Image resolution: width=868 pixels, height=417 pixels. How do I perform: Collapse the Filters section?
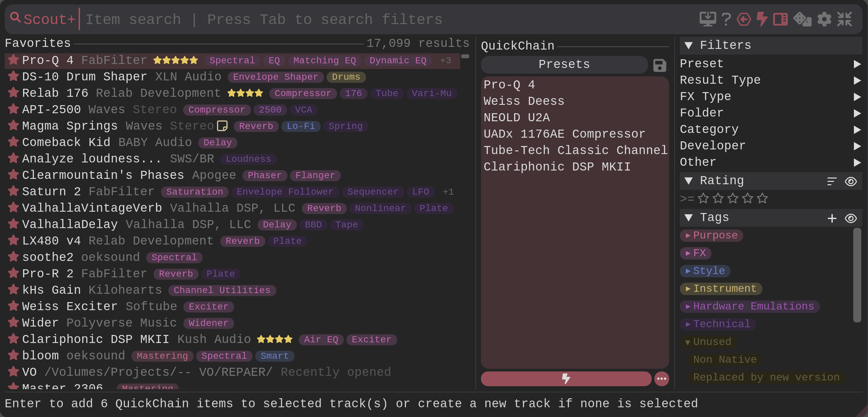[689, 45]
